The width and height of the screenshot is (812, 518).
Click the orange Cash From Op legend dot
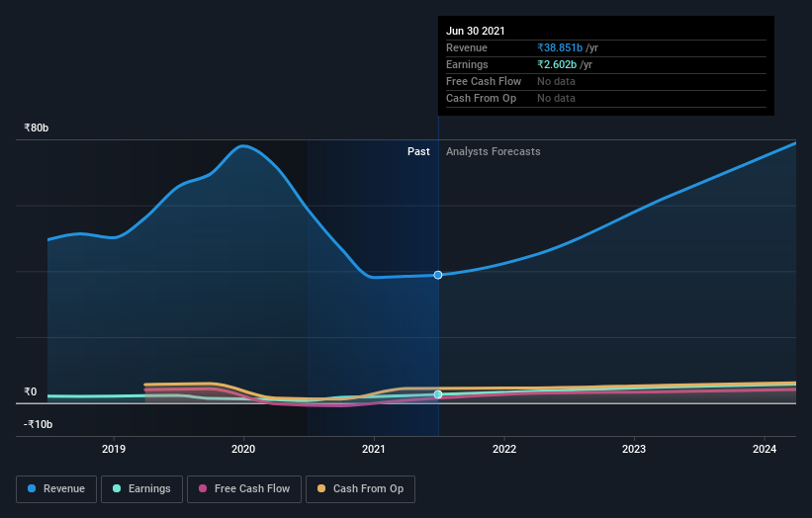click(321, 488)
